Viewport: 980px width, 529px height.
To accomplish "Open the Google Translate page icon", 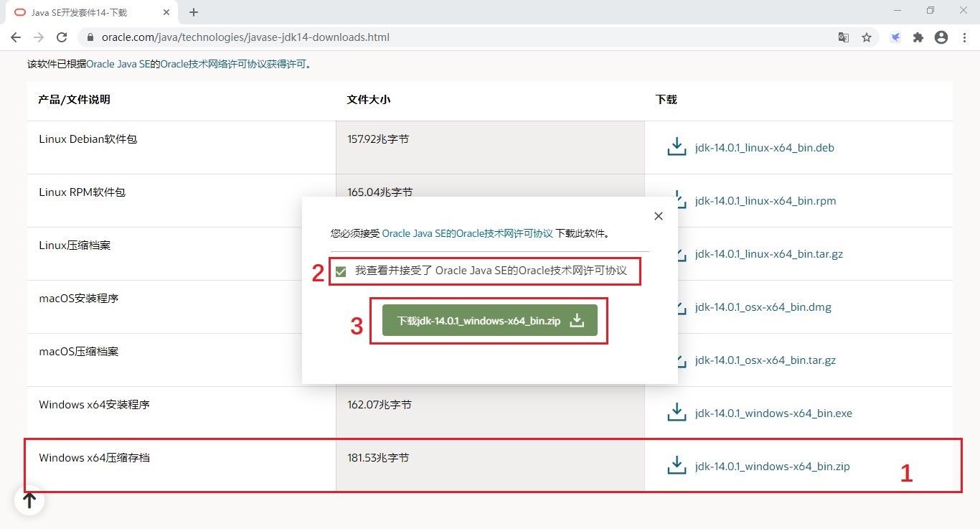I will tap(844, 37).
